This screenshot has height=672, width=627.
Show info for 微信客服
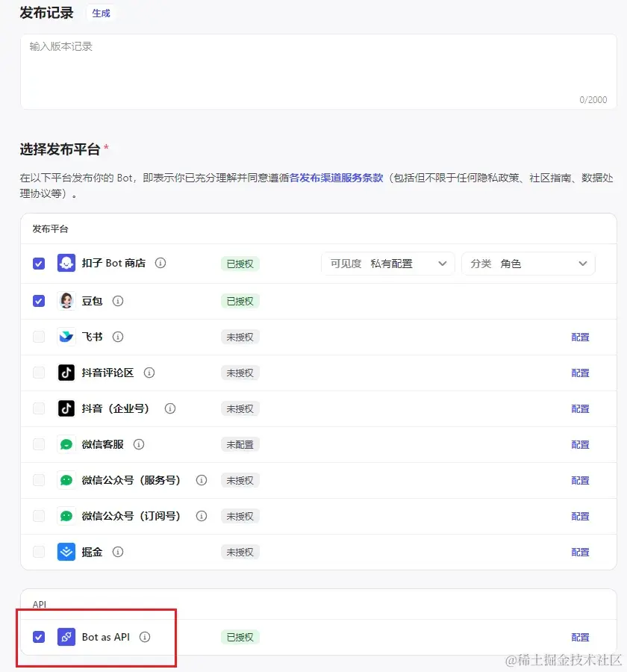(139, 444)
